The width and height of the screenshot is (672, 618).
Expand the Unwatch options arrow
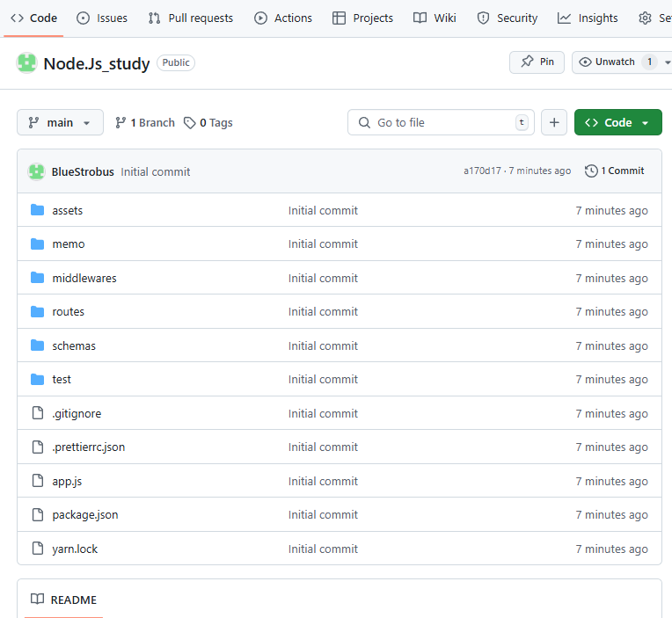point(668,62)
